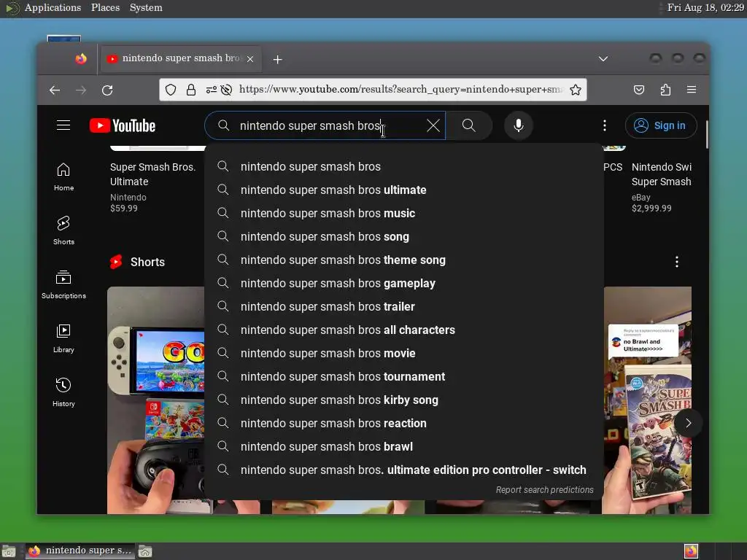Open the site permissions icon in the address bar
Image resolution: width=747 pixels, height=560 pixels.
(x=211, y=90)
